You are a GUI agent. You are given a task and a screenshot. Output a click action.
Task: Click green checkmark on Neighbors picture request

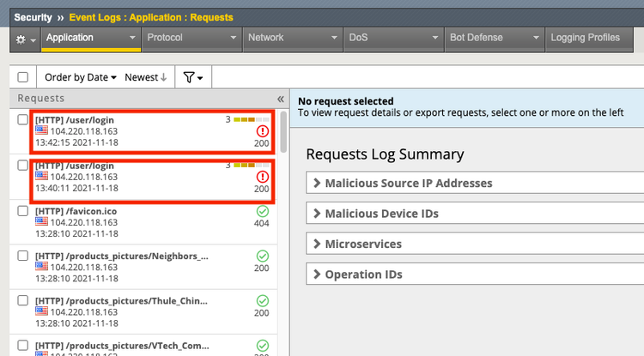click(262, 256)
